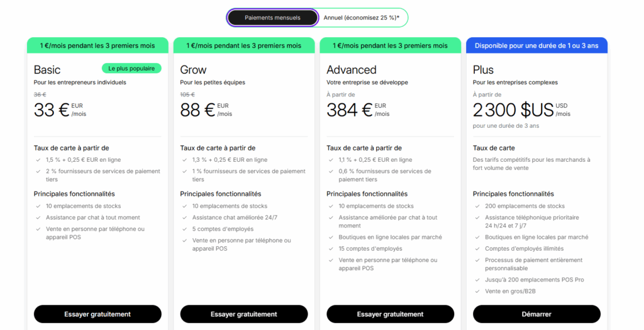This screenshot has width=644, height=330.
Task: Click Démarrer button for Plus plan
Action: click(x=536, y=314)
